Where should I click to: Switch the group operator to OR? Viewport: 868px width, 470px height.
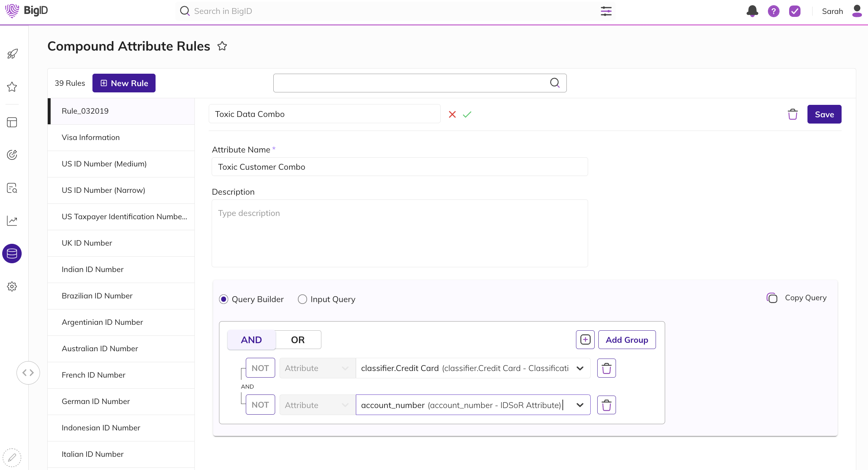[298, 340]
